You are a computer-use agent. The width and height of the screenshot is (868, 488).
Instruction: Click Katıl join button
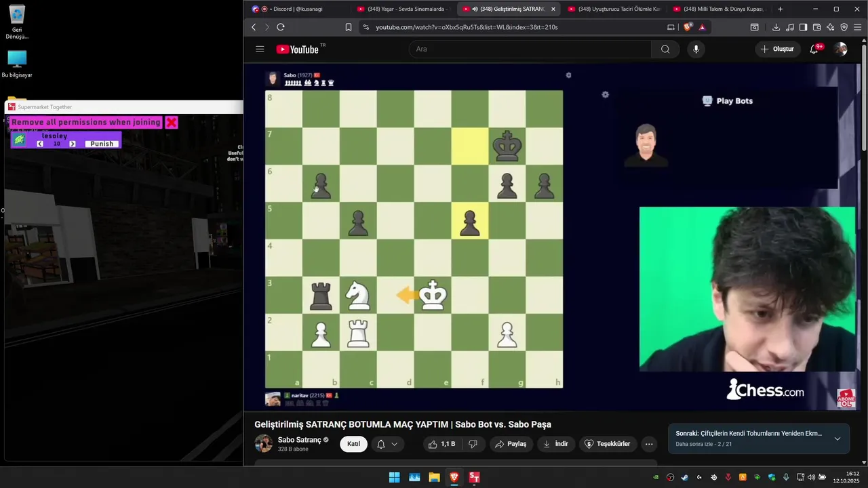(353, 444)
